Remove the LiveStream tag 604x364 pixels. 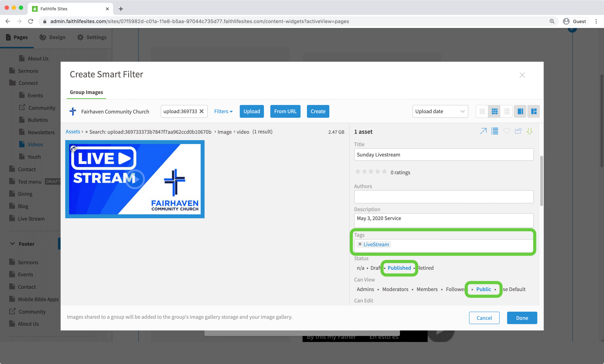[360, 244]
